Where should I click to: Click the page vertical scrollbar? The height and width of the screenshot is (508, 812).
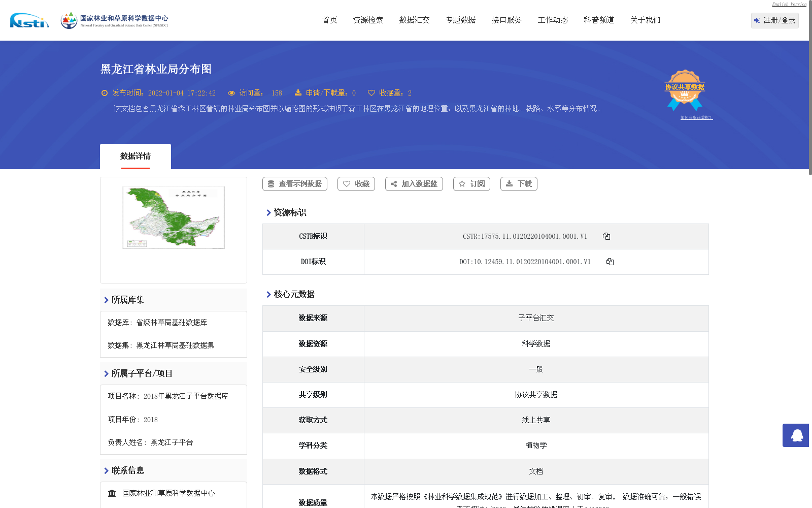coord(810,87)
